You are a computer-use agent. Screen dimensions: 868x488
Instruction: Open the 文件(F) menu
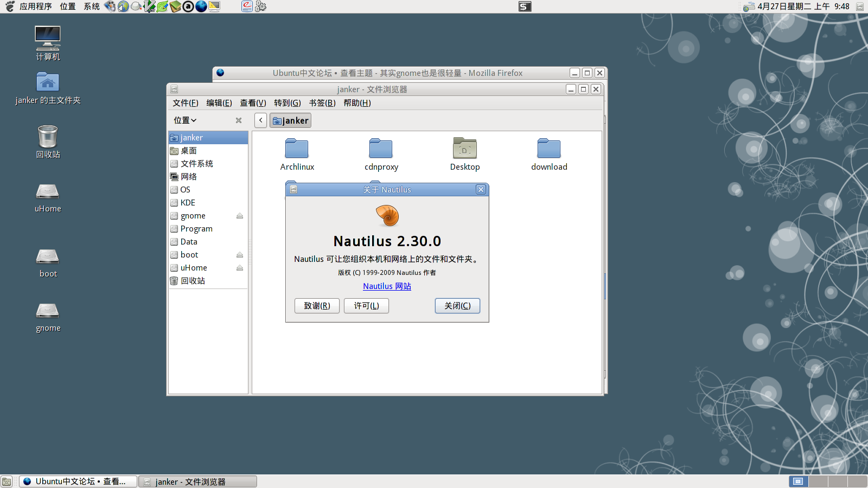coord(186,103)
